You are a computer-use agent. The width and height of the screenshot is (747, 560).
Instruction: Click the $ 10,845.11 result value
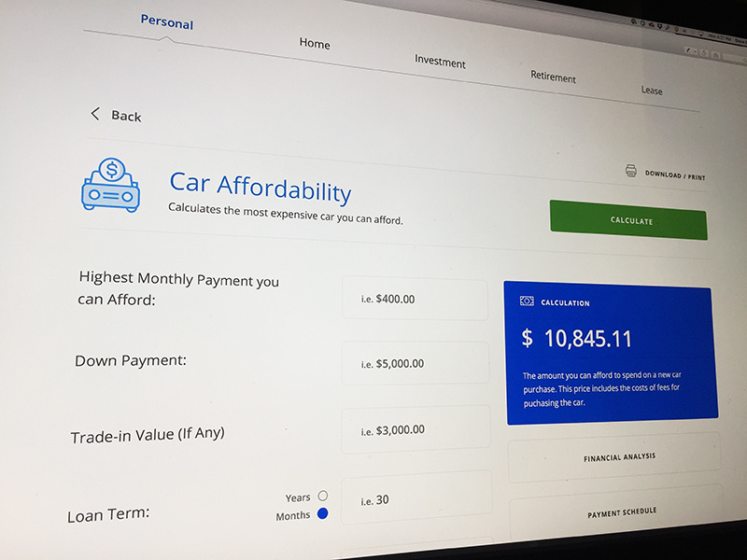[576, 339]
